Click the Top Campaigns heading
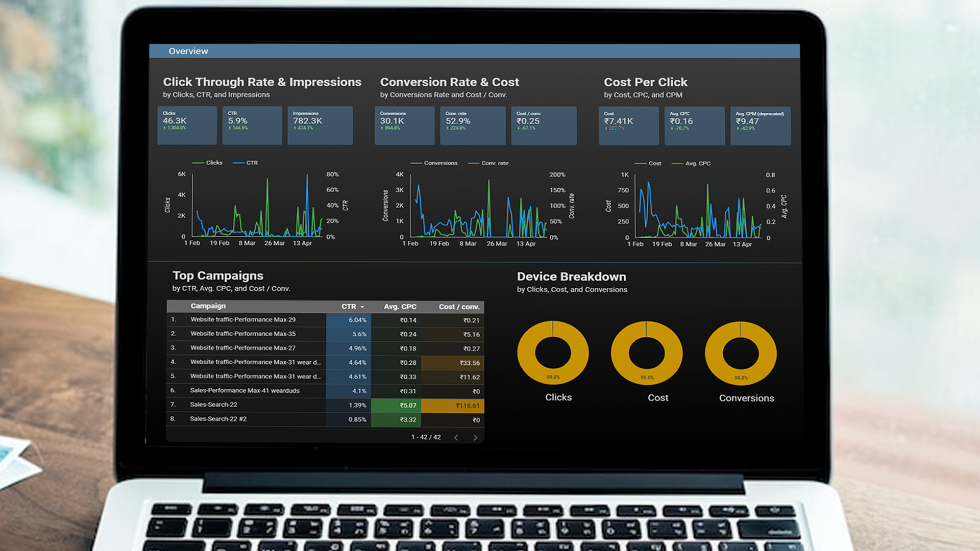Viewport: 980px width, 551px height. 218,275
